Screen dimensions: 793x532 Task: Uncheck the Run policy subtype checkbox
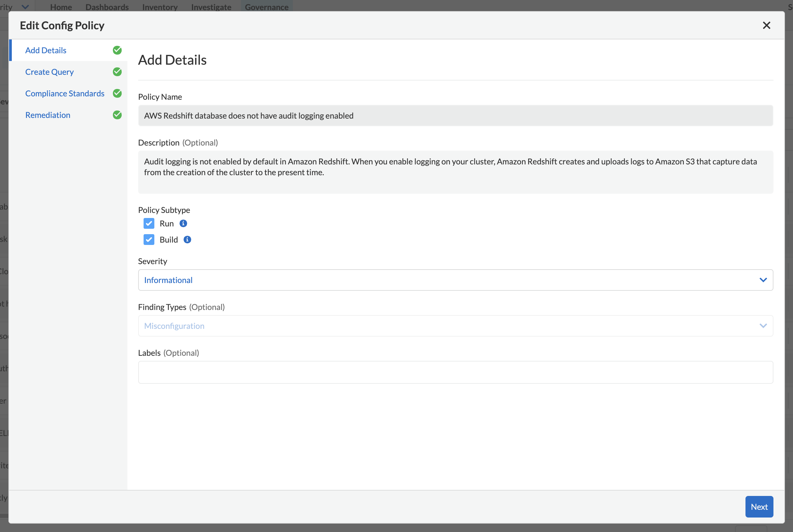[x=149, y=223]
